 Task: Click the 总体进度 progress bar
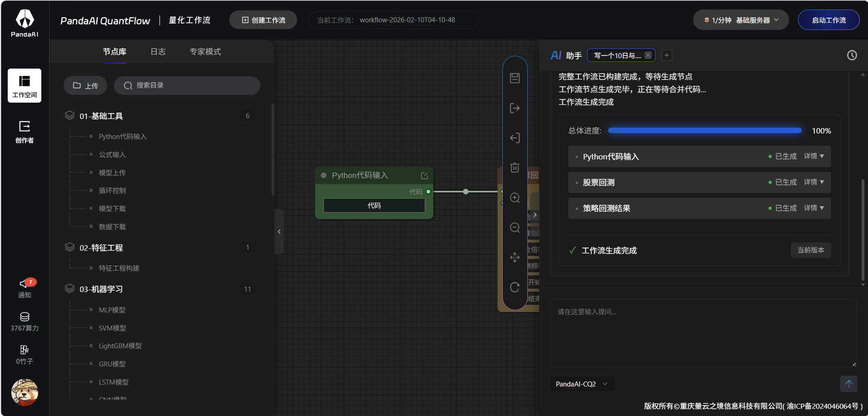pyautogui.click(x=705, y=131)
